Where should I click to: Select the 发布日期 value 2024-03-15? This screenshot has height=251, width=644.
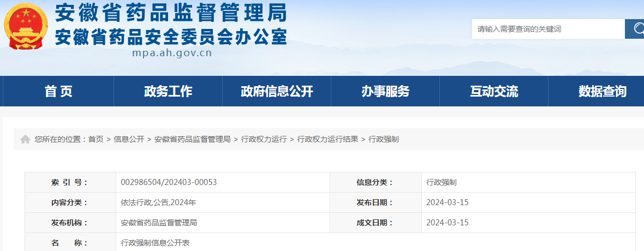(x=448, y=202)
